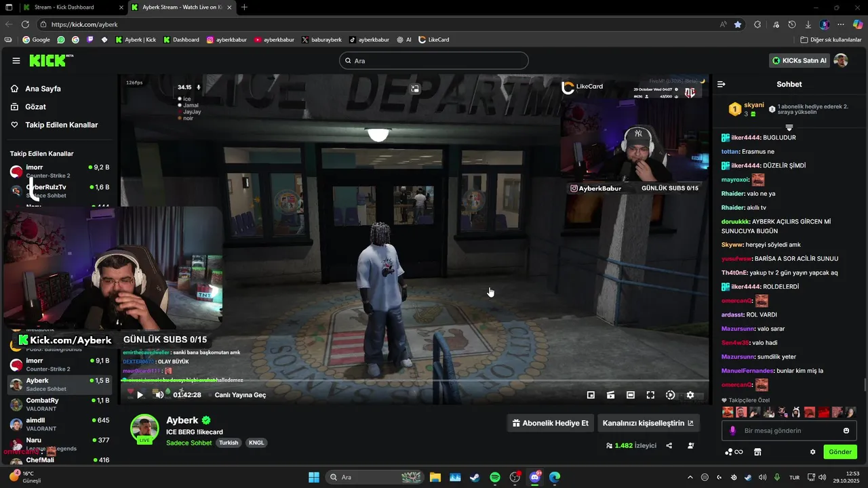This screenshot has width=868, height=488.
Task: Toggle picture-in-picture mini player
Action: tap(591, 394)
